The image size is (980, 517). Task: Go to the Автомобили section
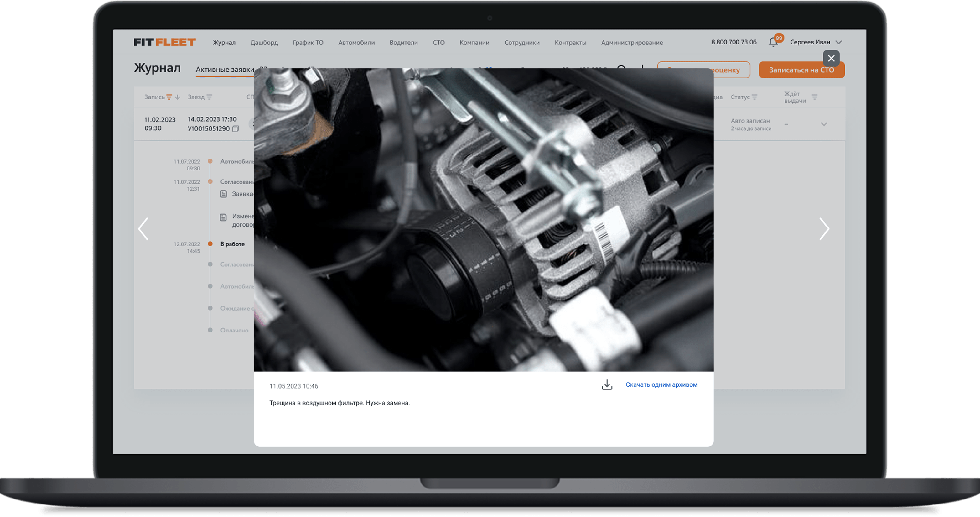(356, 43)
